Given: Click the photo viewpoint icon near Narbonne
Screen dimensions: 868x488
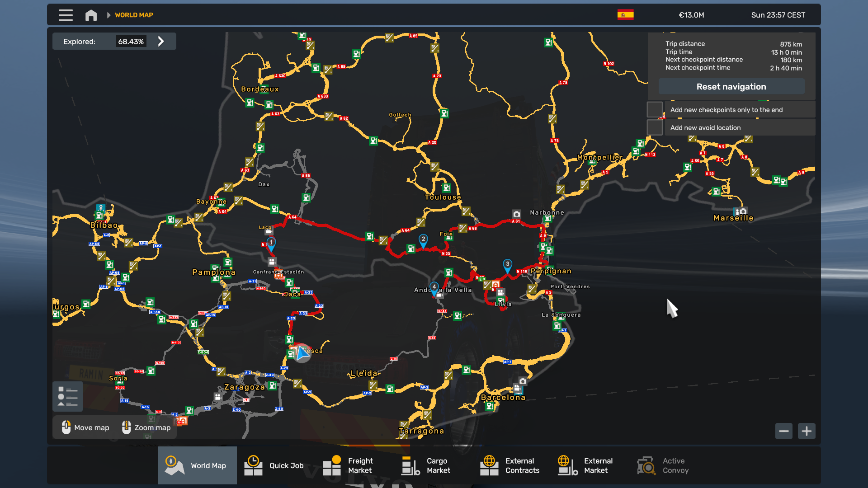Looking at the screenshot, I should (516, 214).
